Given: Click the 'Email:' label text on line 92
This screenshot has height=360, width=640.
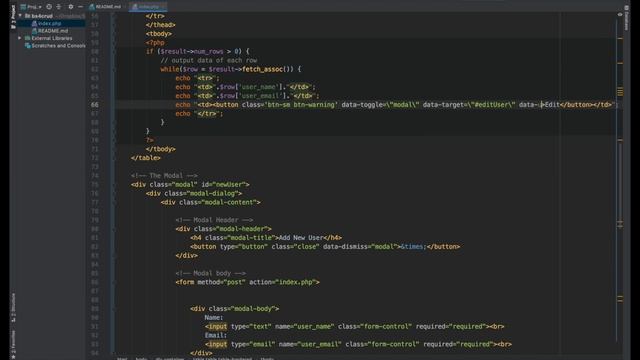Looking at the screenshot, I should point(216,336).
